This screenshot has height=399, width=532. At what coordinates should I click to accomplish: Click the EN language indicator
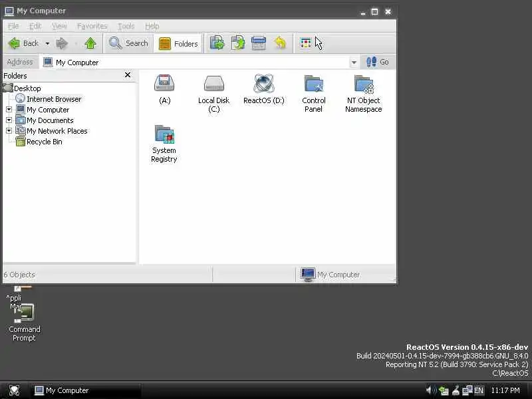point(479,390)
